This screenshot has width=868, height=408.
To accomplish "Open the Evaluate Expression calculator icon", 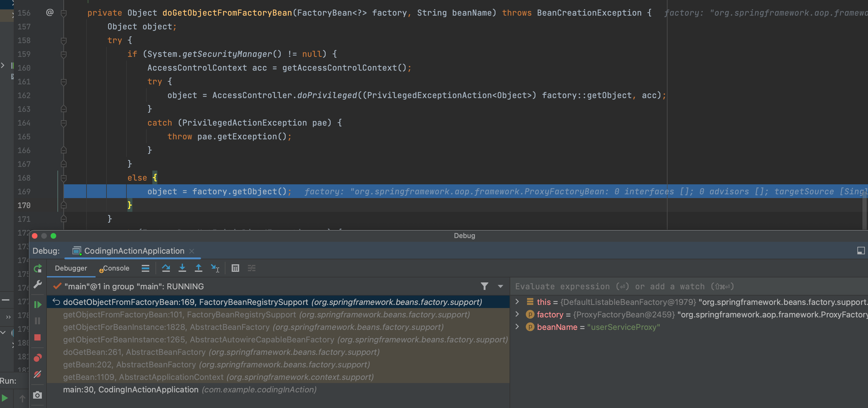I will (x=235, y=268).
